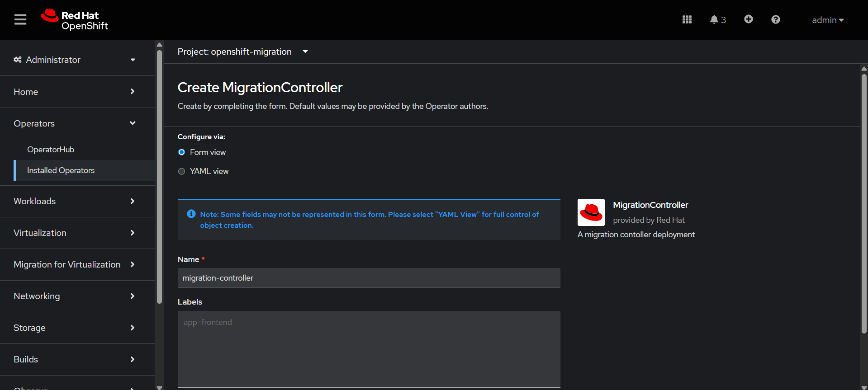The image size is (868, 390).
Task: Open OperatorHub in the sidebar
Action: coord(51,150)
